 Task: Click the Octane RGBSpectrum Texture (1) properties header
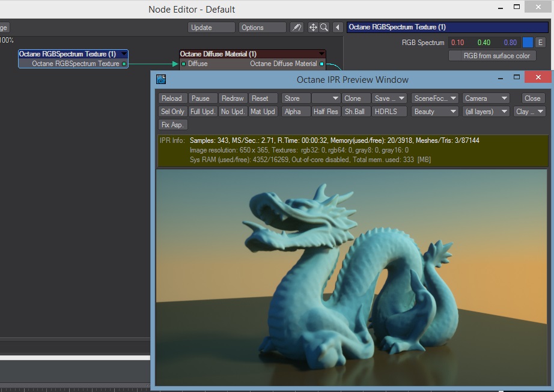pos(447,27)
